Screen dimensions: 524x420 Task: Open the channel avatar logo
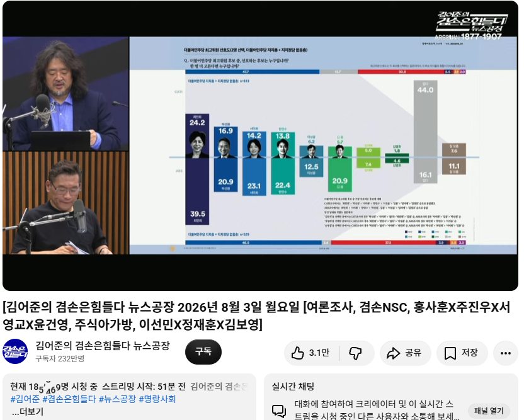[15, 351]
